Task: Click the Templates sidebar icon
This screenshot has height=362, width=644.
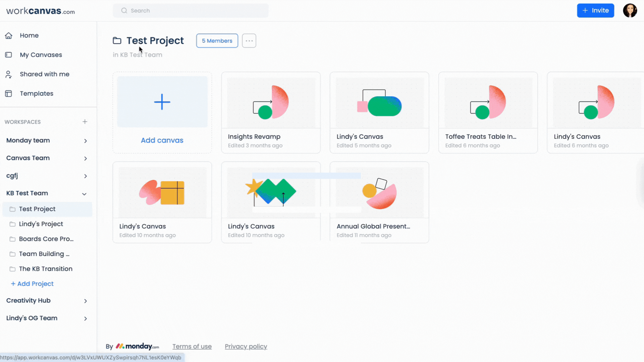Action: coord(9,94)
